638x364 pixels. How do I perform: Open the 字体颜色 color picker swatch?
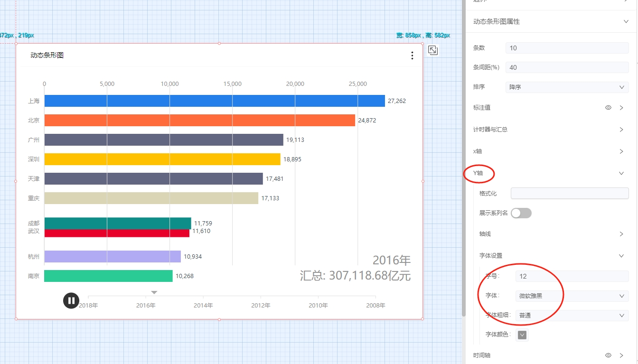pos(522,335)
